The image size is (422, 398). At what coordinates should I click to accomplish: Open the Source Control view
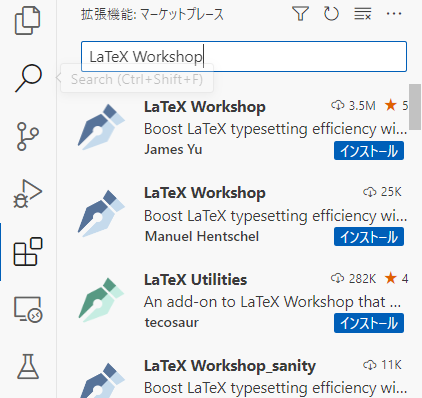[x=28, y=136]
